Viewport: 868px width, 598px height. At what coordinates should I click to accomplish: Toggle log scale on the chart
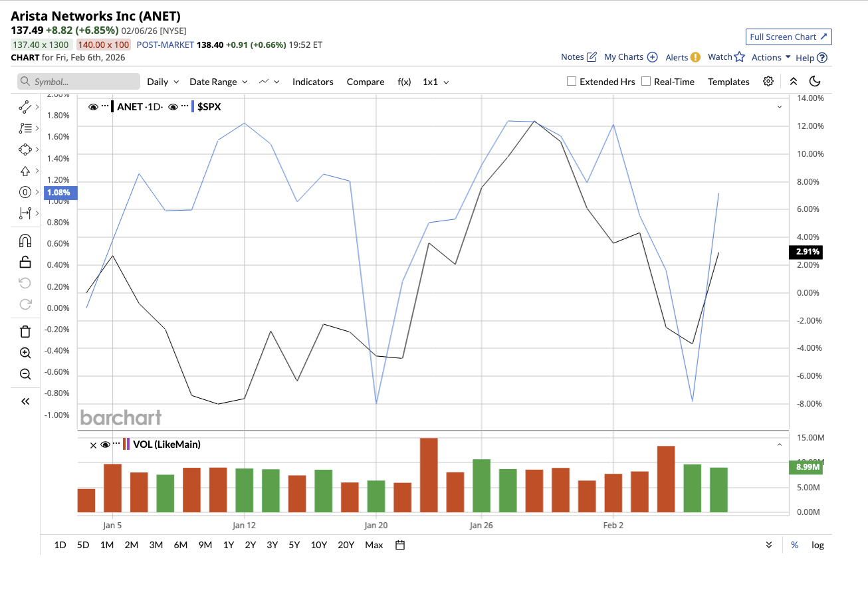point(817,545)
